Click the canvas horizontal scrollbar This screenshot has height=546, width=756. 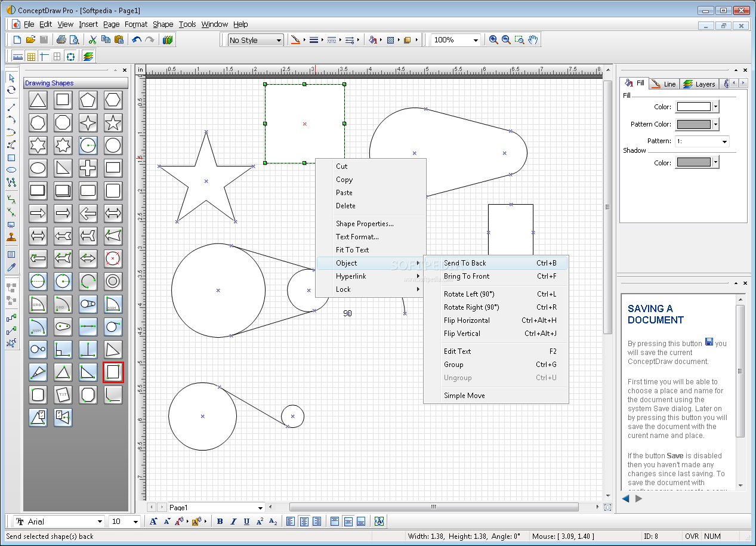tap(433, 507)
